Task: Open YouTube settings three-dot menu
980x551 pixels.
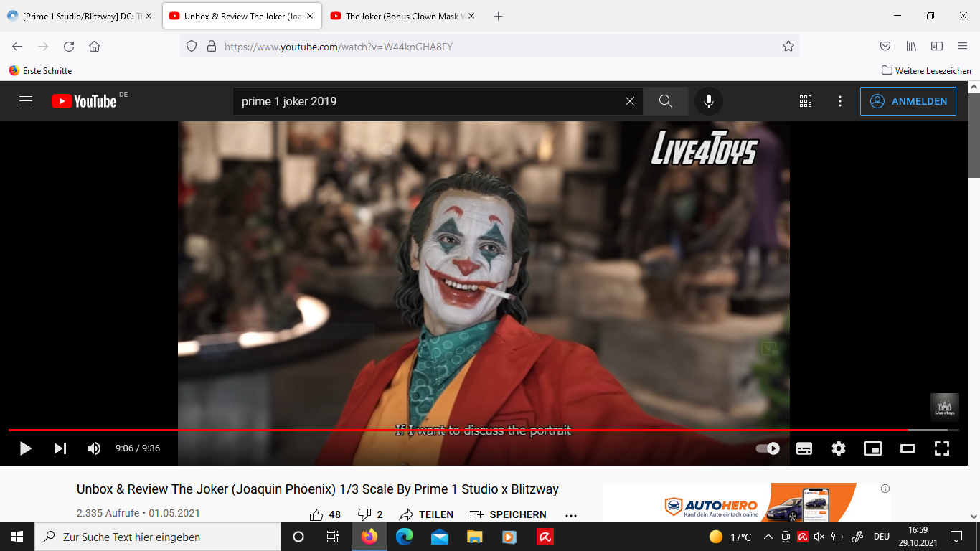Action: 840,101
